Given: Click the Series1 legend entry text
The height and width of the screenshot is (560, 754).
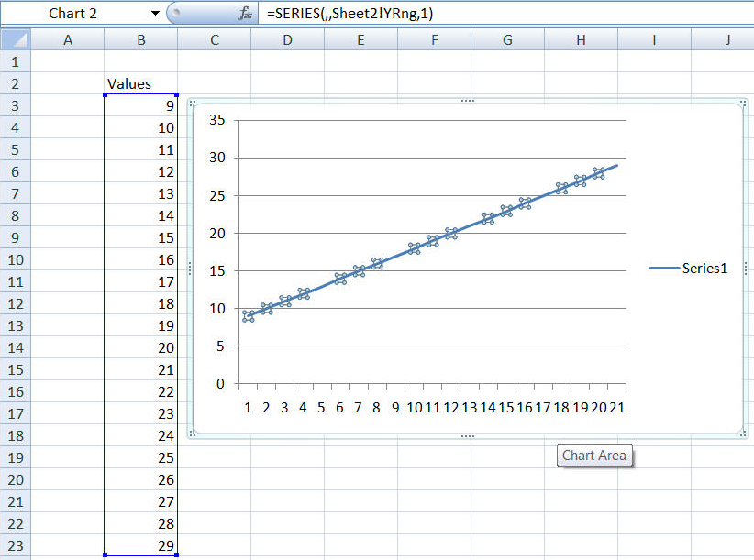Looking at the screenshot, I should (x=704, y=269).
